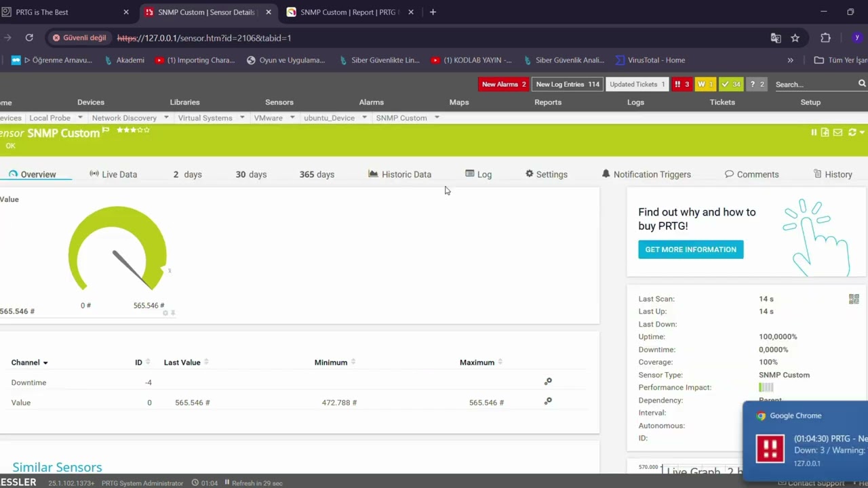
Task: Show the red down sensors counter 3
Action: click(x=682, y=84)
